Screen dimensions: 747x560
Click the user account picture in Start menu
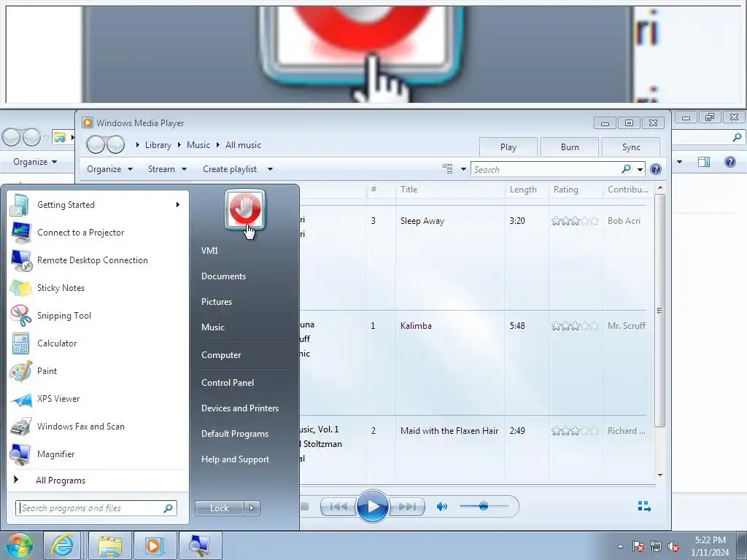tap(245, 209)
